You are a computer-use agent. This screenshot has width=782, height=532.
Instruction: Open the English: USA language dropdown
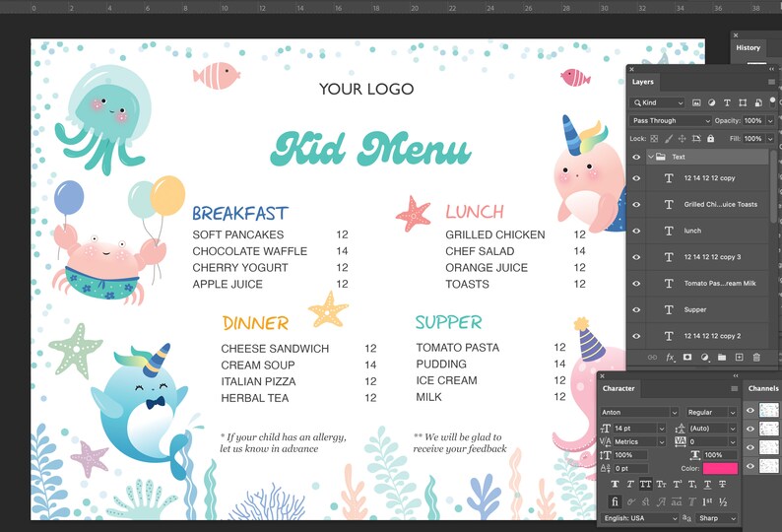pyautogui.click(x=640, y=518)
